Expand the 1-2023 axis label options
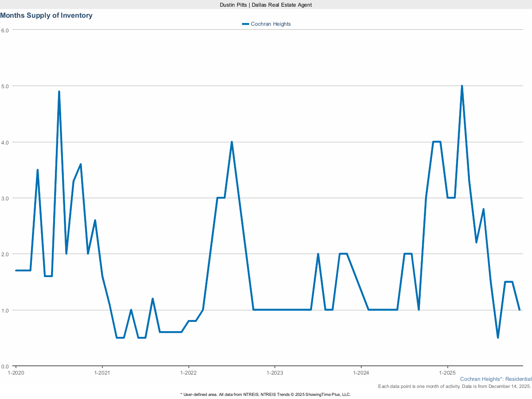The image size is (532, 399). (x=276, y=373)
